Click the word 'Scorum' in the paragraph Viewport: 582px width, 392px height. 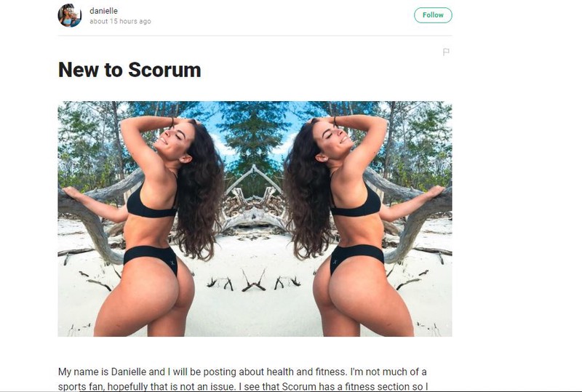[298, 387]
